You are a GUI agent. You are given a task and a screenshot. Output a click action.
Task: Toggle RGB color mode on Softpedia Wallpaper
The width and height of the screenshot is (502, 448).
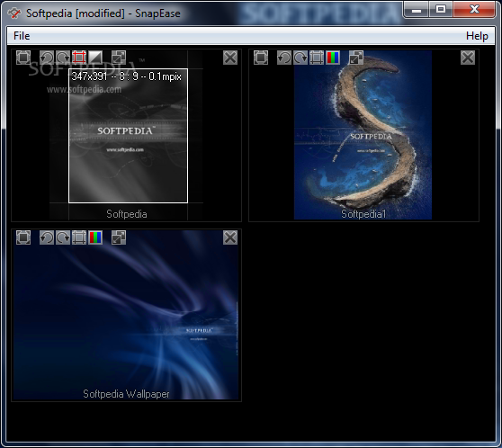click(95, 237)
